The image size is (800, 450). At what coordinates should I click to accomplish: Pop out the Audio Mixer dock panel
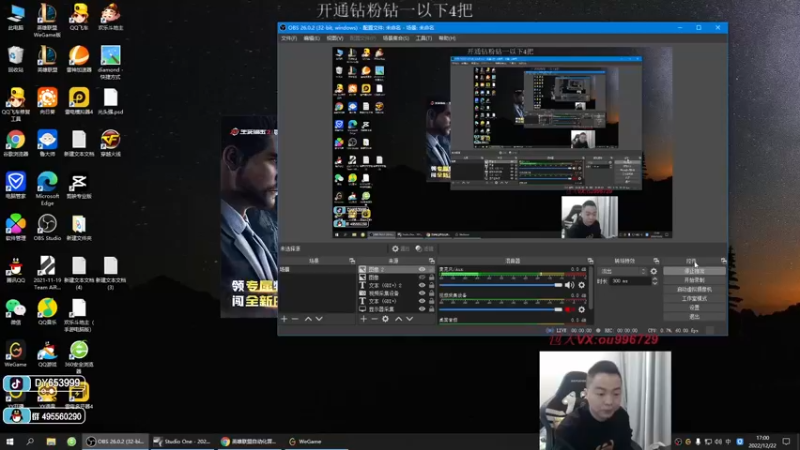tap(590, 261)
